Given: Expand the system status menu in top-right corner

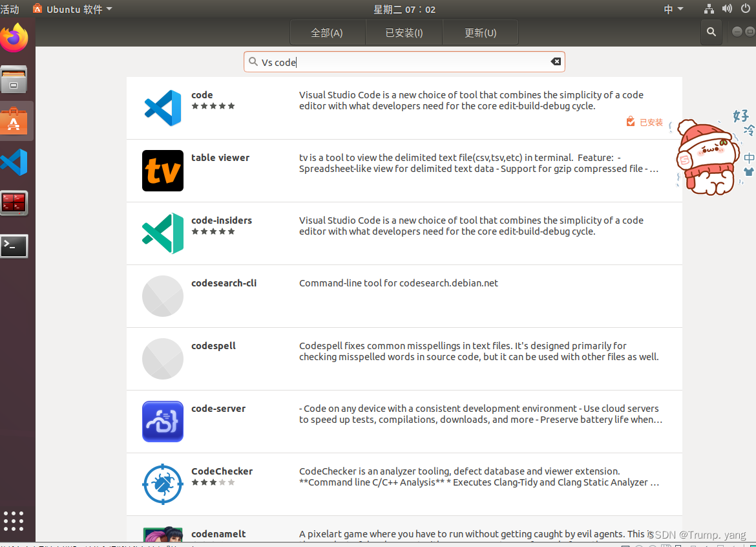Looking at the screenshot, I should (727, 9).
